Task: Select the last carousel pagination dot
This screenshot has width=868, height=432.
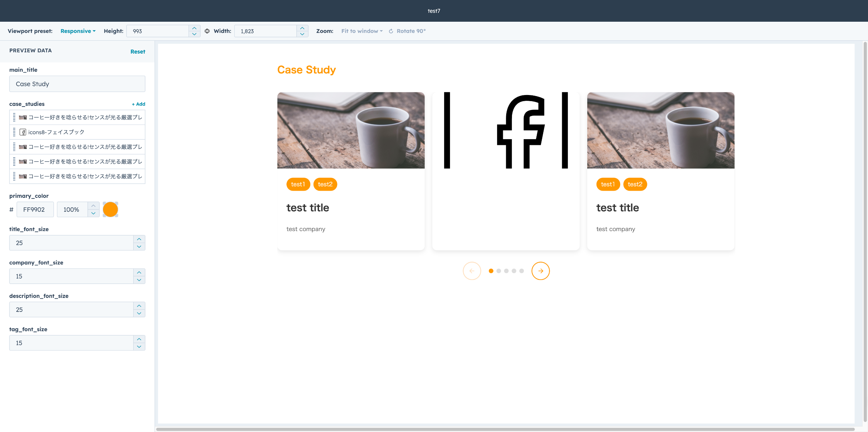Action: (521, 271)
